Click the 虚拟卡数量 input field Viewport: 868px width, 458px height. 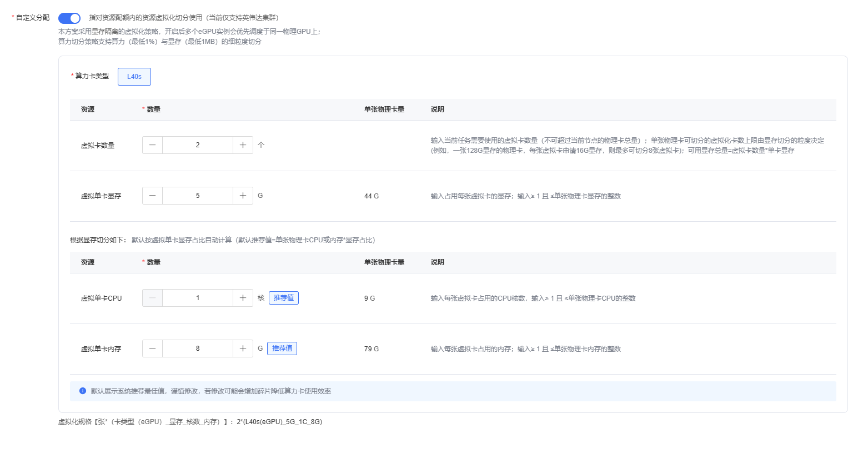(198, 145)
